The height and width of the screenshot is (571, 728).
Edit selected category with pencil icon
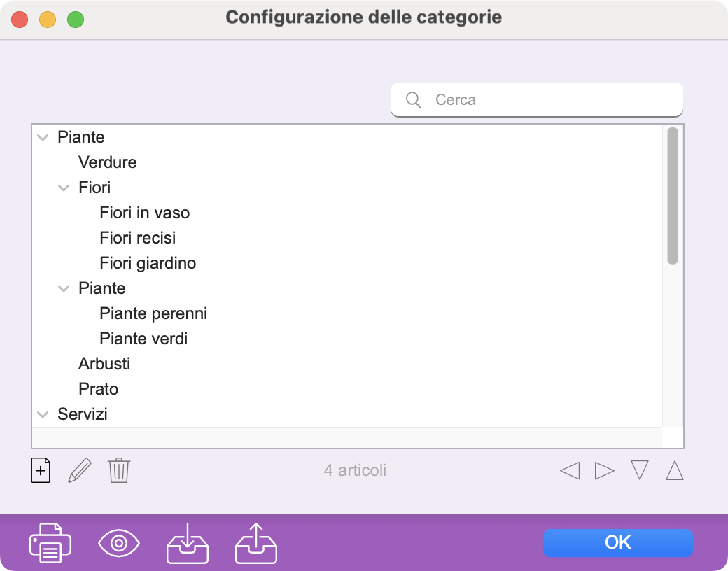[79, 470]
